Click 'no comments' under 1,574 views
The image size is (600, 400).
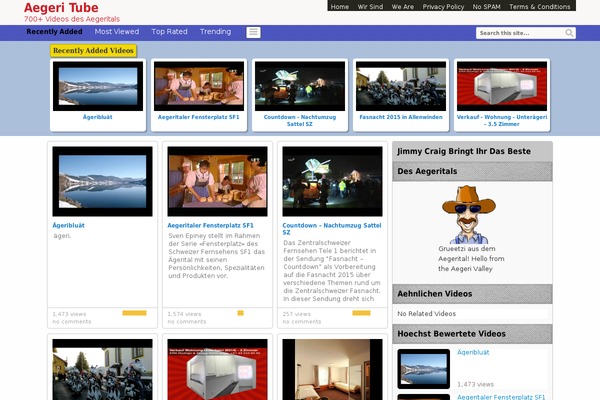(187, 322)
